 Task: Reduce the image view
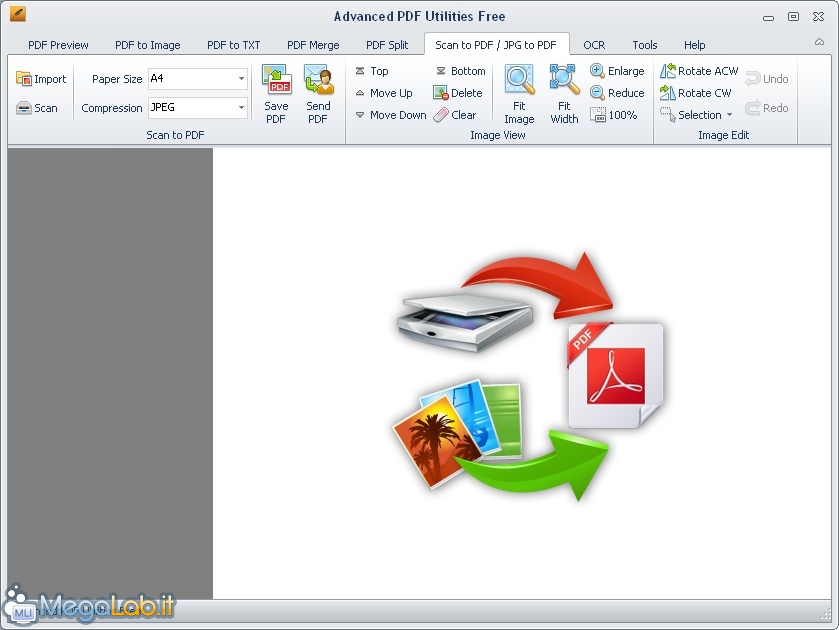(x=617, y=93)
